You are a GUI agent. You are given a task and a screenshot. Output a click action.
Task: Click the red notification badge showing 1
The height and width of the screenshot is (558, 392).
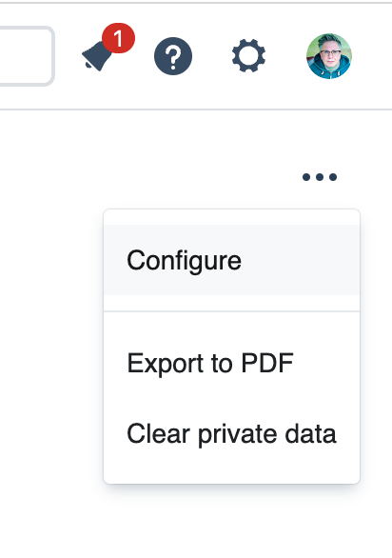click(118, 38)
